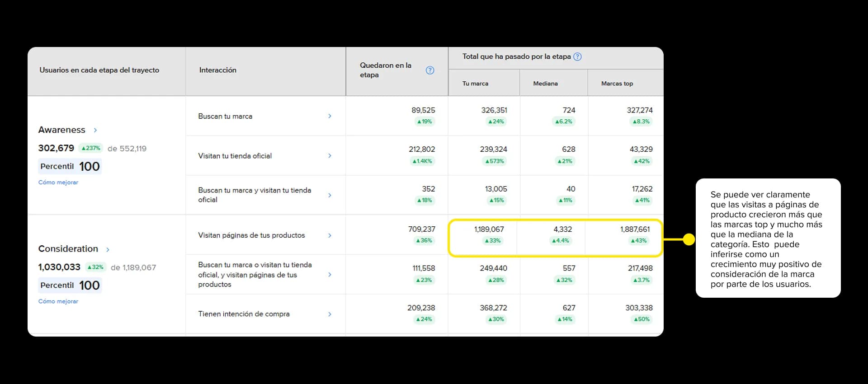Open help icon next to Total que ha pasado

(x=577, y=56)
